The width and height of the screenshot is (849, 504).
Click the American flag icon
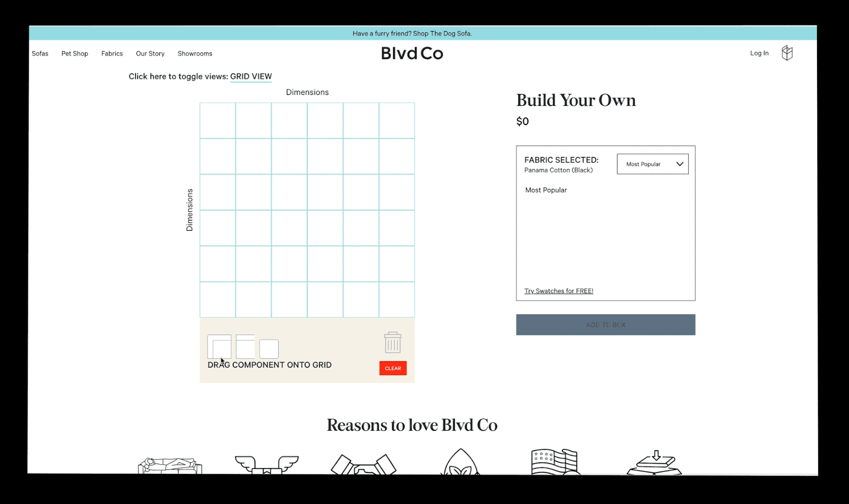(555, 462)
